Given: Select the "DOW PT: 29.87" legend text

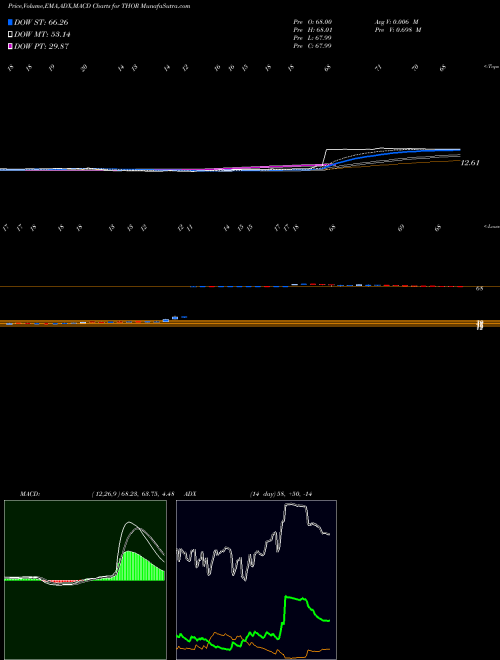Looking at the screenshot, I should [x=41, y=46].
